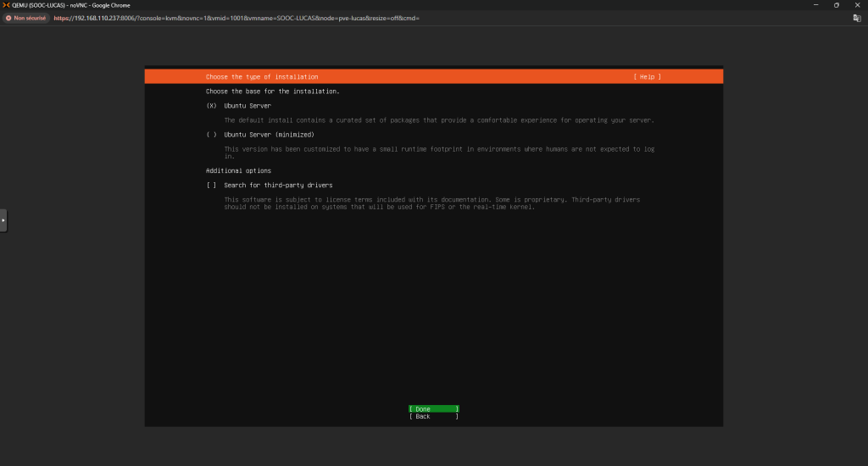This screenshot has height=466, width=868.
Task: Open the Help menu in installer header
Action: pyautogui.click(x=647, y=77)
